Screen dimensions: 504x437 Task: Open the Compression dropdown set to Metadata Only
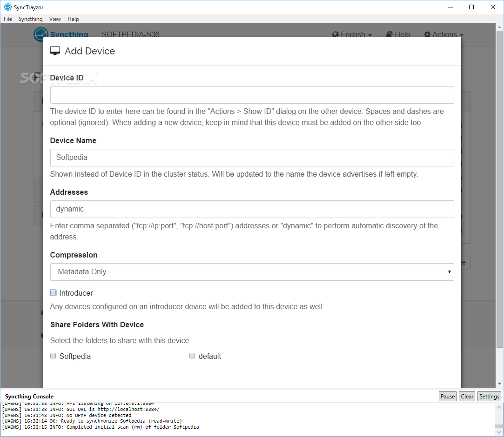point(252,272)
